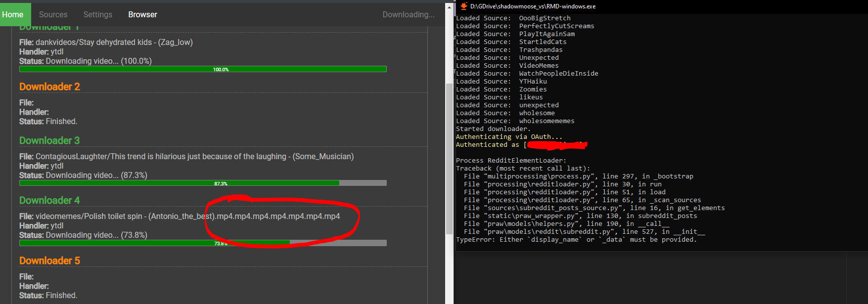Click 'Status: Downloading video... (87.3%)' text

[83, 175]
